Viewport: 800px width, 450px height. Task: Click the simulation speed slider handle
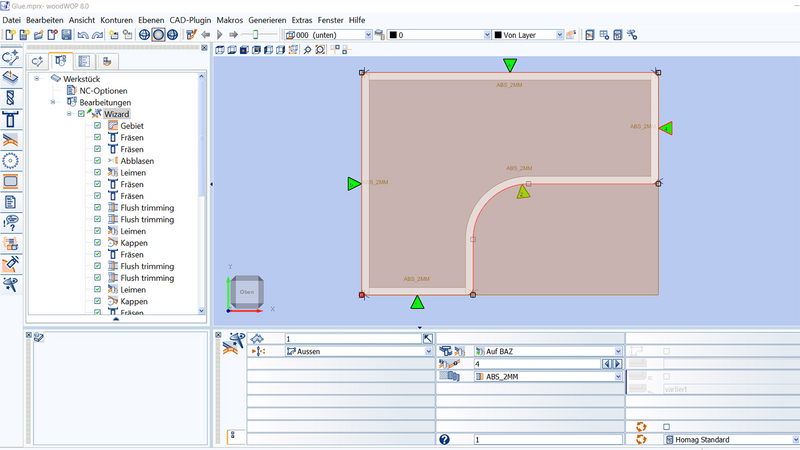256,35
